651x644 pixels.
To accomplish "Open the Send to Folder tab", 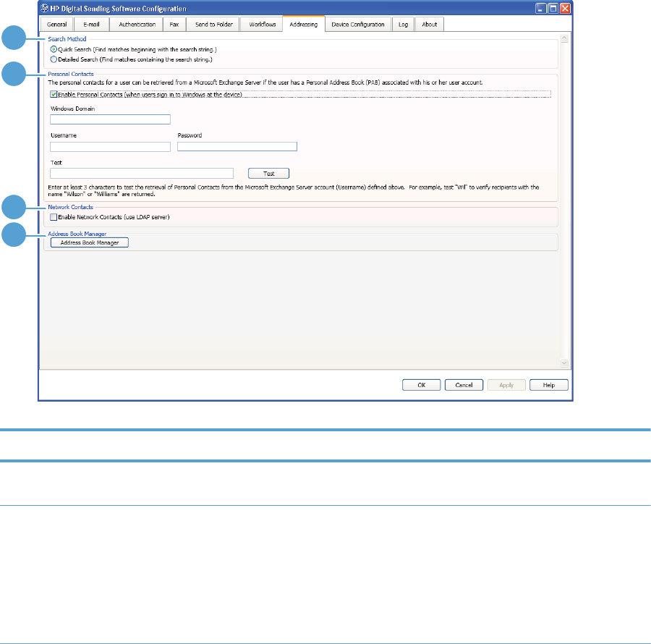I will pyautogui.click(x=214, y=25).
